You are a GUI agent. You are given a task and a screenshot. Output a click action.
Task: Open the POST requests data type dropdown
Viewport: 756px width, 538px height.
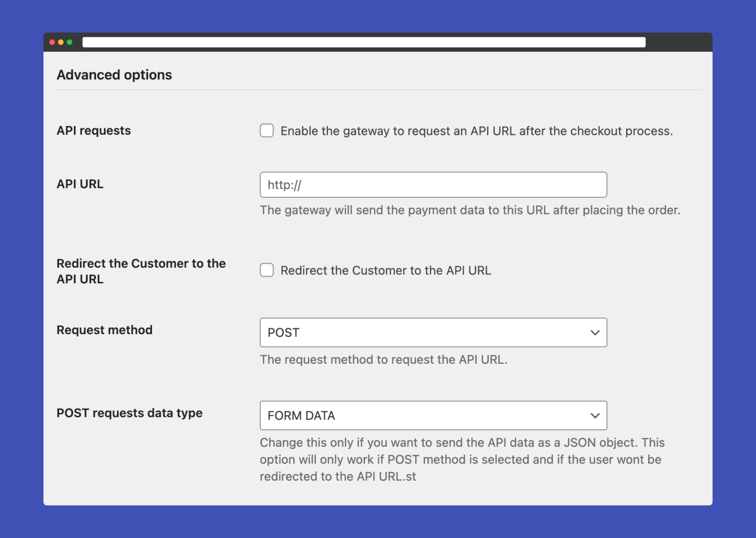click(433, 415)
